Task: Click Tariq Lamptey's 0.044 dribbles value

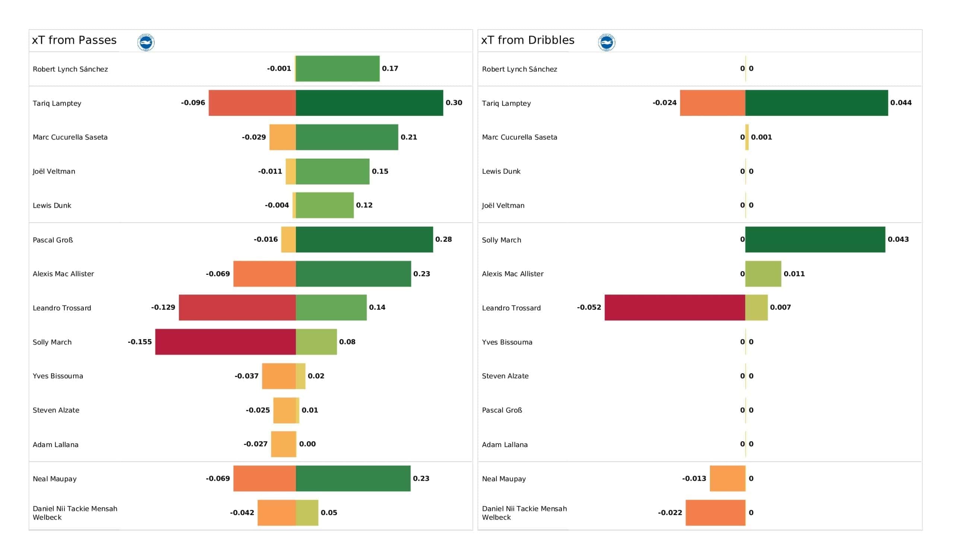Action: click(901, 102)
